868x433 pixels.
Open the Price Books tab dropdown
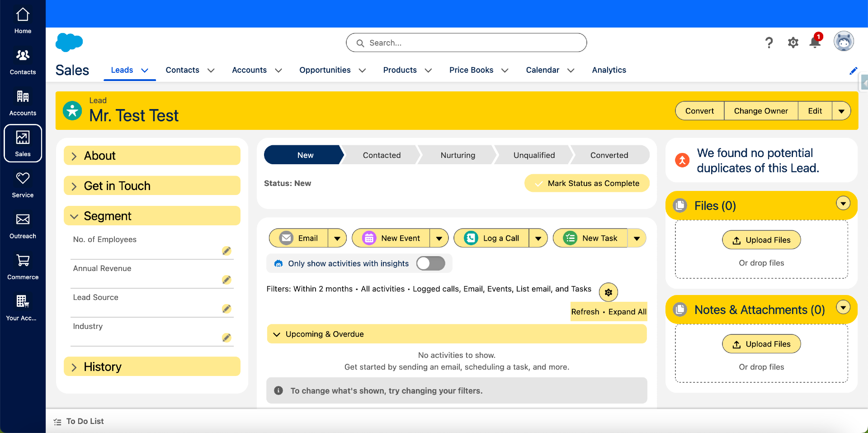(505, 70)
